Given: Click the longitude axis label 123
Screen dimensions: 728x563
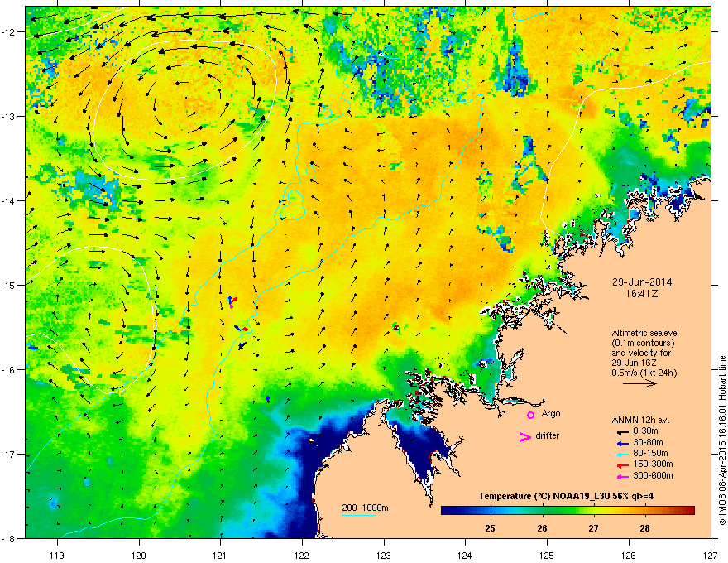Looking at the screenshot, I should 384,555.
